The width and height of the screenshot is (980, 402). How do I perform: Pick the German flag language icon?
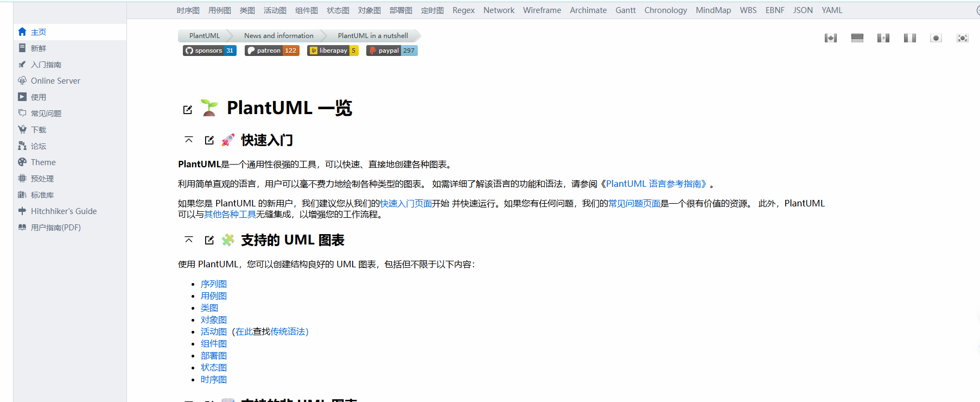click(x=857, y=38)
